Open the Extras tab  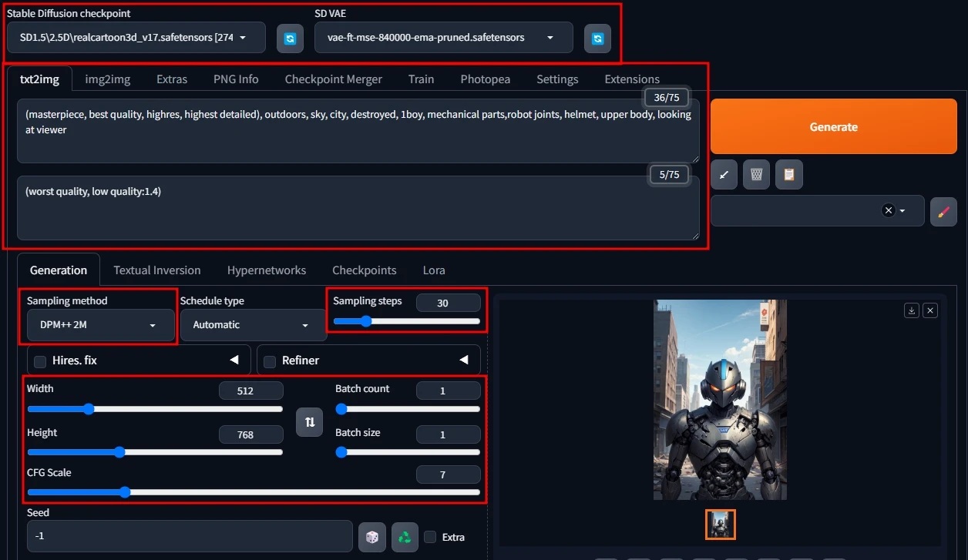[172, 79]
